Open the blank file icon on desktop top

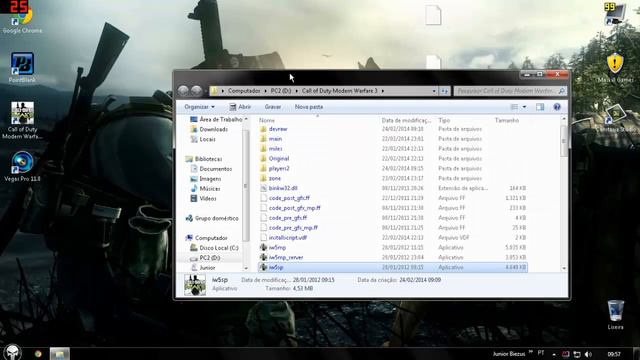pos(433,16)
